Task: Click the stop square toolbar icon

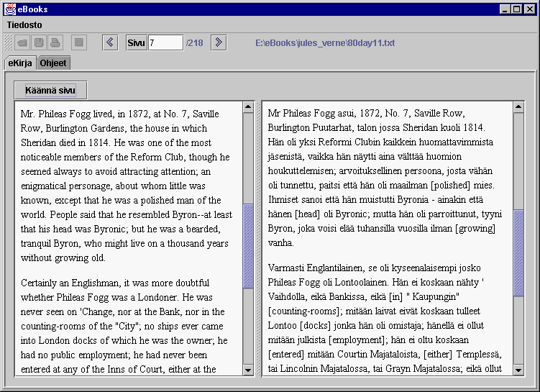Action: click(x=79, y=42)
